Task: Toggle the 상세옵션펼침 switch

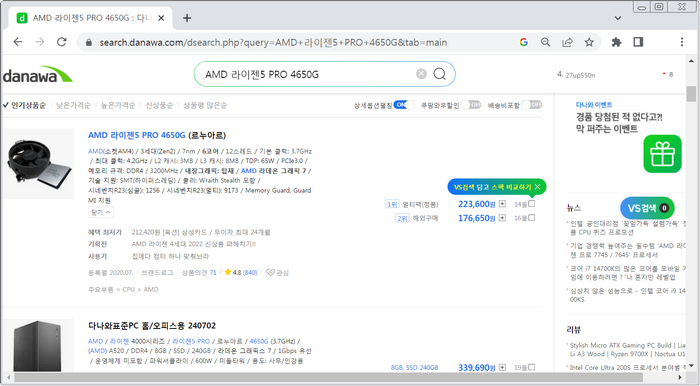Action: pyautogui.click(x=404, y=105)
